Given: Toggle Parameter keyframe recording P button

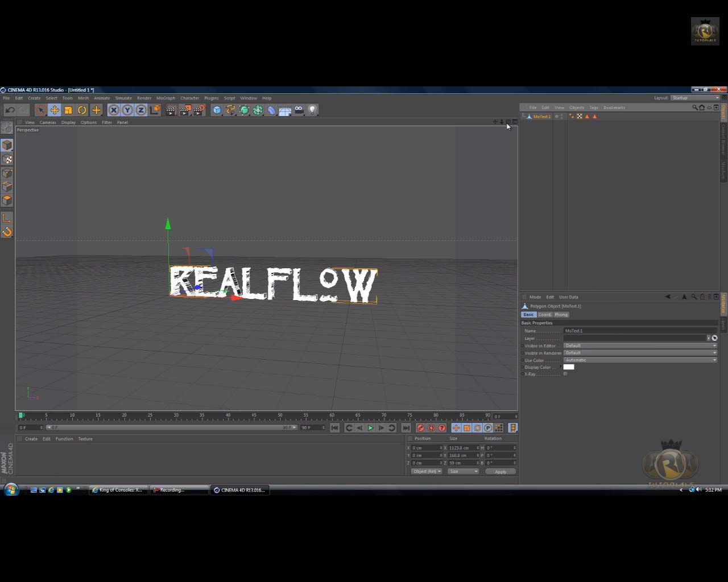Looking at the screenshot, I should point(488,428).
